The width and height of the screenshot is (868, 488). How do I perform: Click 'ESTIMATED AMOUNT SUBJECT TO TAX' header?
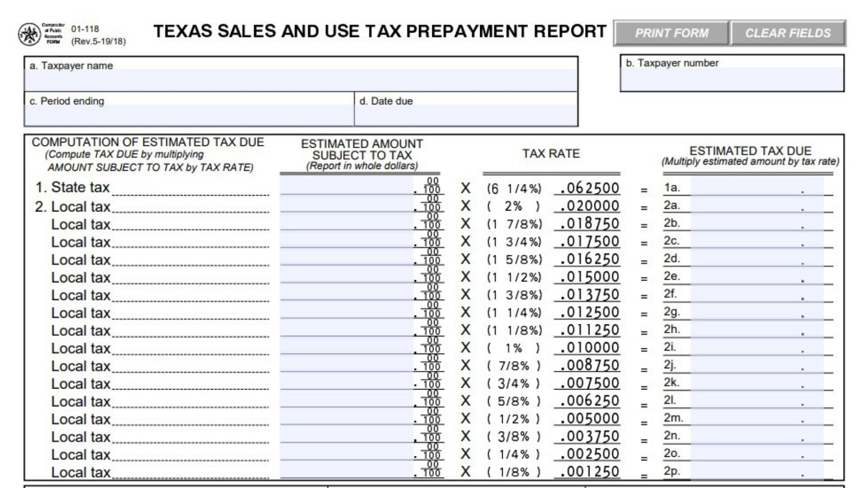tap(362, 149)
